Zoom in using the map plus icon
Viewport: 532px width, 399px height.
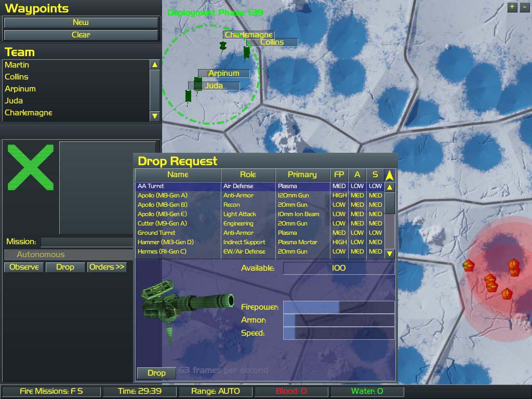coord(512,7)
